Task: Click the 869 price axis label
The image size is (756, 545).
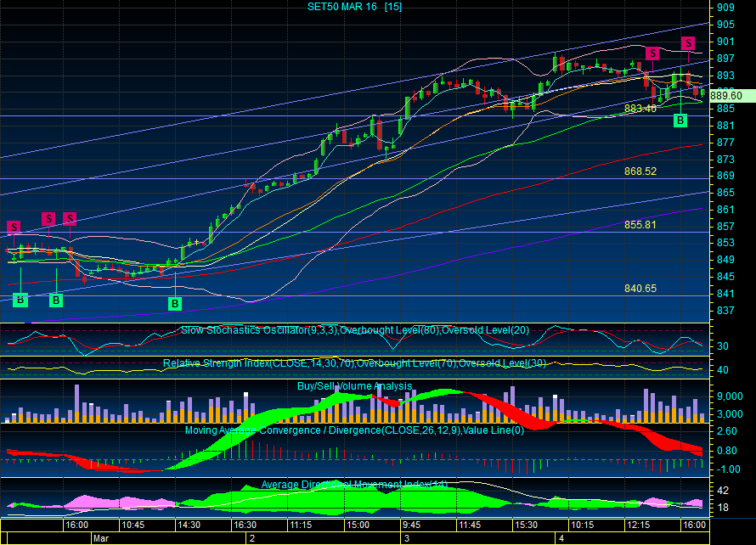Action: point(725,176)
